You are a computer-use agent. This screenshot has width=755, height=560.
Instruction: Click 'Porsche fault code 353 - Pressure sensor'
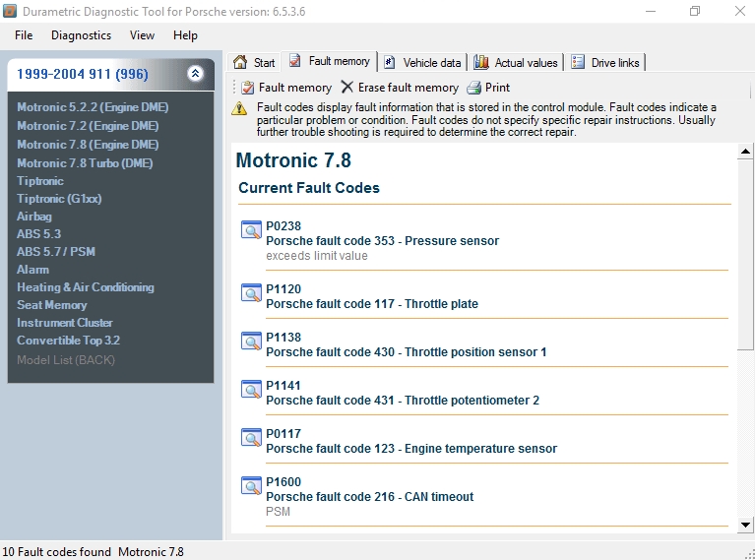382,241
